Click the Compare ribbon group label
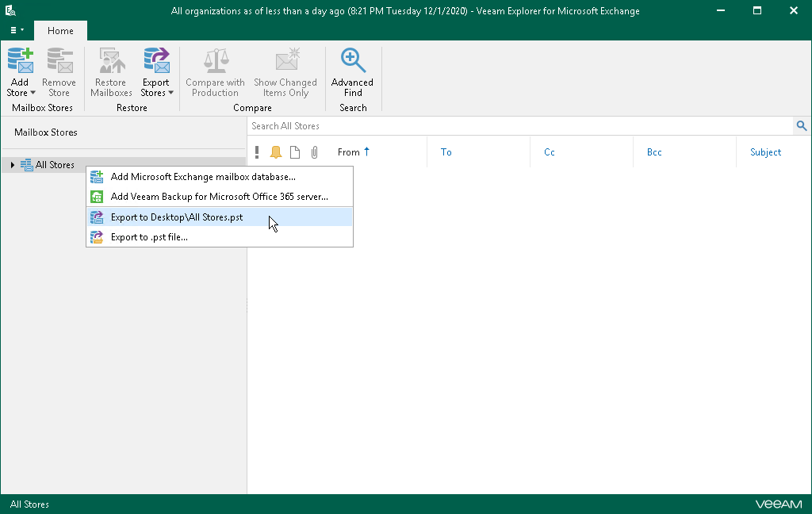Screen dimensions: 812x514 [x=252, y=108]
